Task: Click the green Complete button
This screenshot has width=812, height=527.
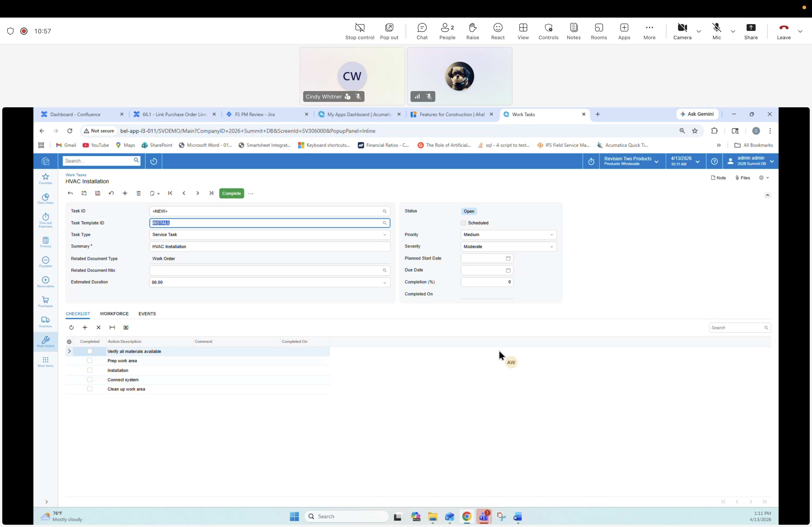Action: point(231,193)
